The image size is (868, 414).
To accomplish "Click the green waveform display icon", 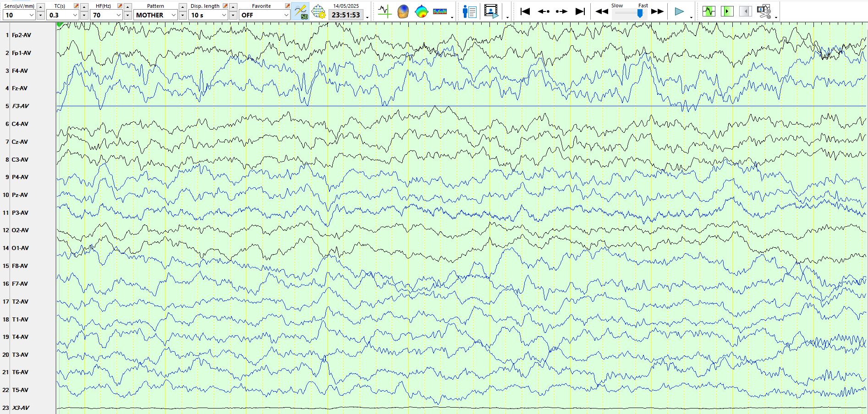I will (709, 11).
